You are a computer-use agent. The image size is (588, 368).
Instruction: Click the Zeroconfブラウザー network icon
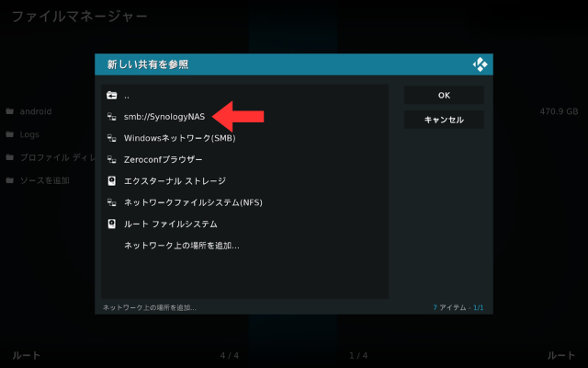point(111,160)
